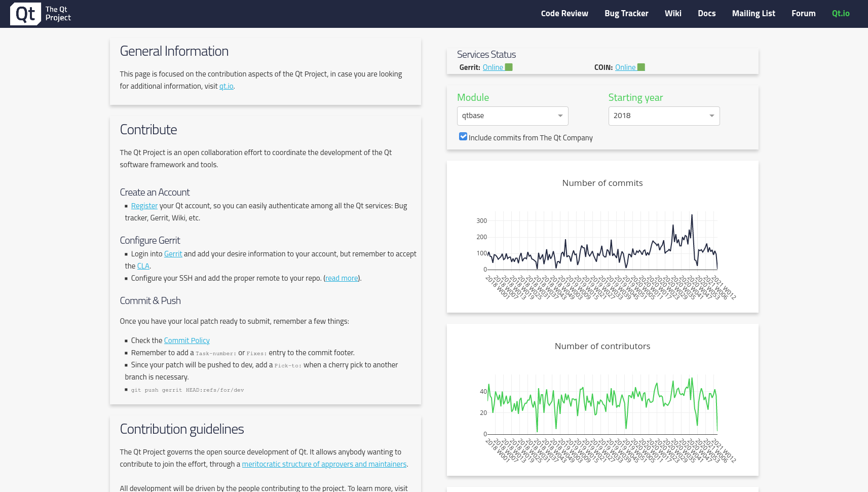Screen dimensions: 868x492
Task: Click the green COIN status indicator
Action: click(641, 66)
